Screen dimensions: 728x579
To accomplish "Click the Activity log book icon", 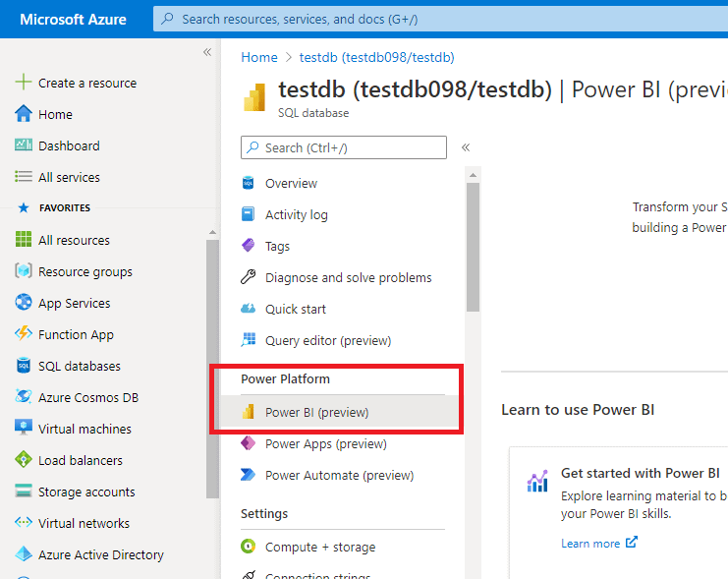I will pyautogui.click(x=248, y=214).
